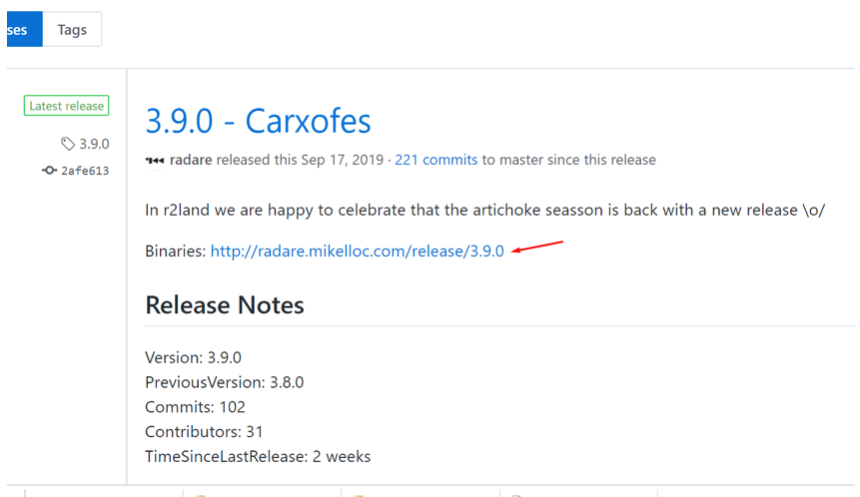Screen dimensions: 860x497
Task: Click the Version: 3.9.0 line
Action: (x=193, y=358)
